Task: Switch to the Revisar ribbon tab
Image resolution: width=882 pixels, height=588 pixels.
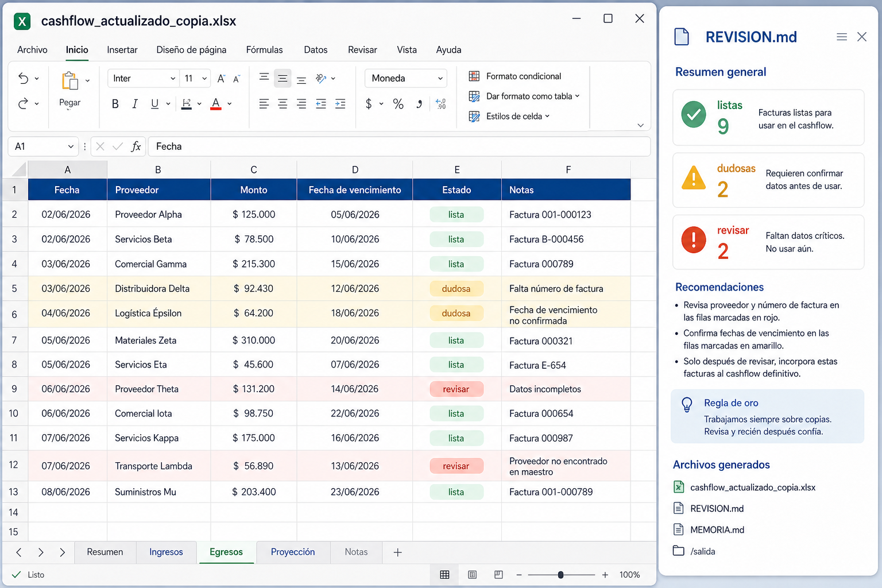Action: pyautogui.click(x=362, y=50)
